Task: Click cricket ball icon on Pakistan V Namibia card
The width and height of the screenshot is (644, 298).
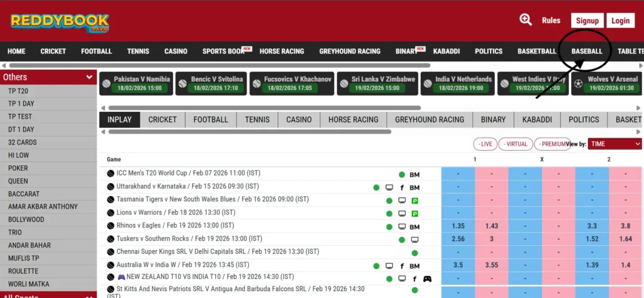Action: point(106,84)
